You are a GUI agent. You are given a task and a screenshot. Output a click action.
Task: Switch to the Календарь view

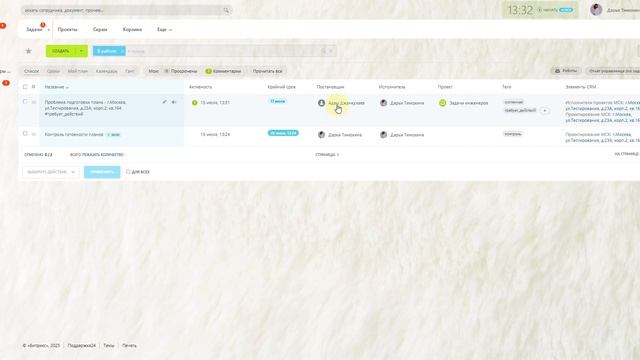click(107, 71)
